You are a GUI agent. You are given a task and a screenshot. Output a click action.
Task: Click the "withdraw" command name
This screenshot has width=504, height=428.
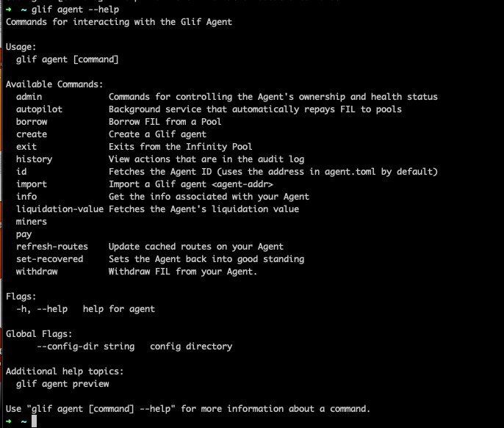37,272
